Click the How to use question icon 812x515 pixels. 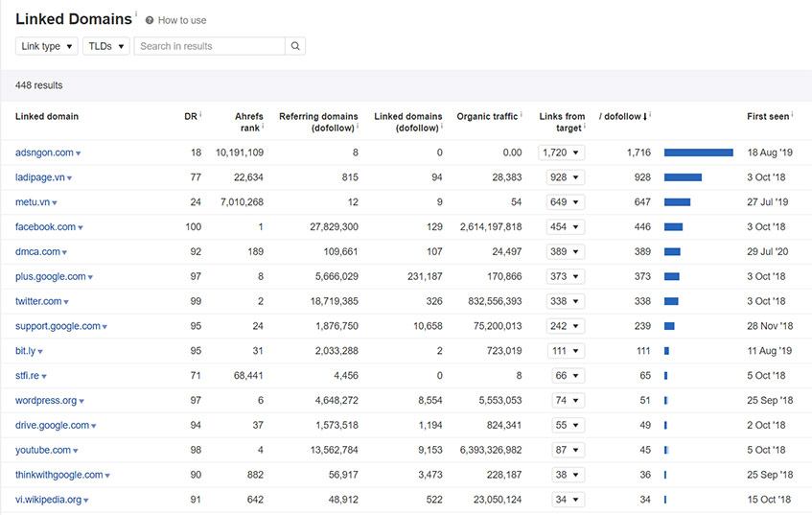(150, 20)
